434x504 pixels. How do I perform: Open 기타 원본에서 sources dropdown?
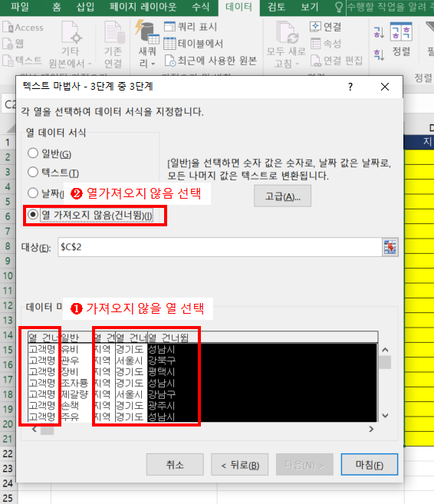coord(71,45)
